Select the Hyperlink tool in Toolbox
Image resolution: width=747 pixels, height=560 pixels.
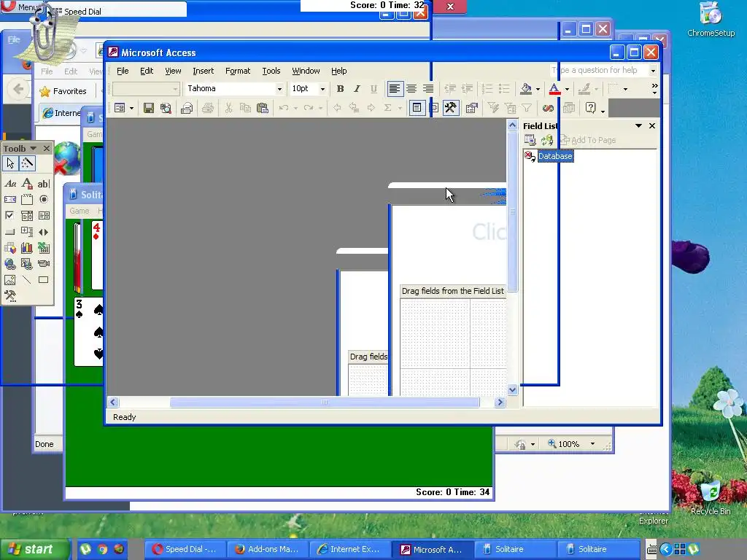[x=10, y=264]
